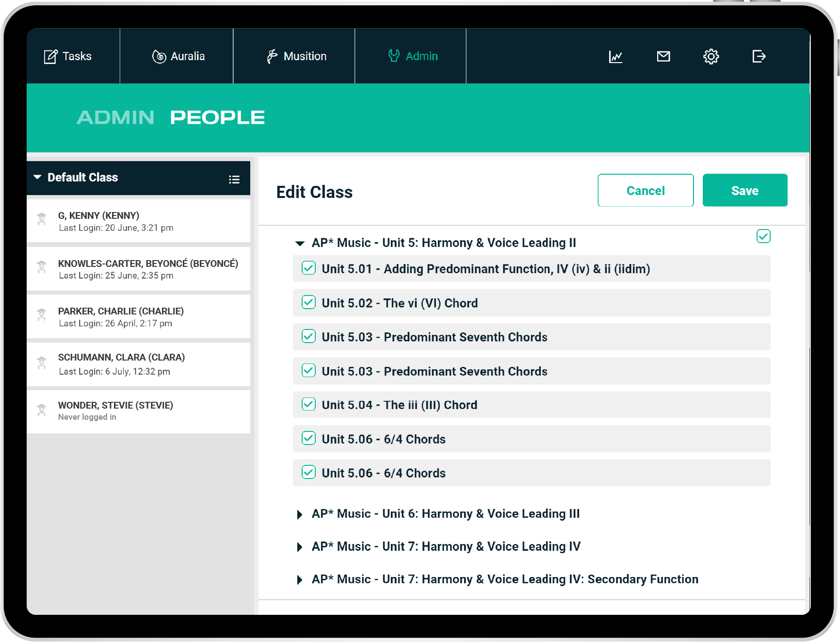Image resolution: width=840 pixels, height=642 pixels.
Task: Open the settings gear icon
Action: click(711, 57)
